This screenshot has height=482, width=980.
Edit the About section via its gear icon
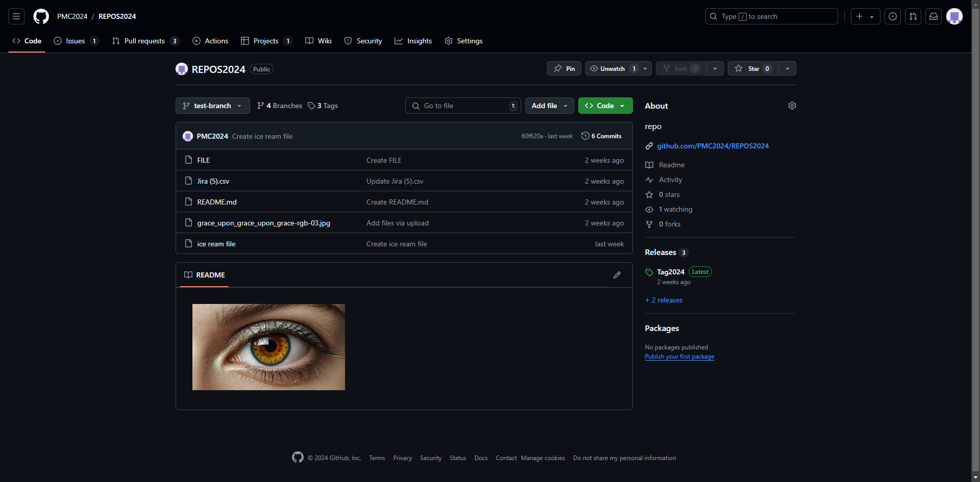pyautogui.click(x=792, y=106)
